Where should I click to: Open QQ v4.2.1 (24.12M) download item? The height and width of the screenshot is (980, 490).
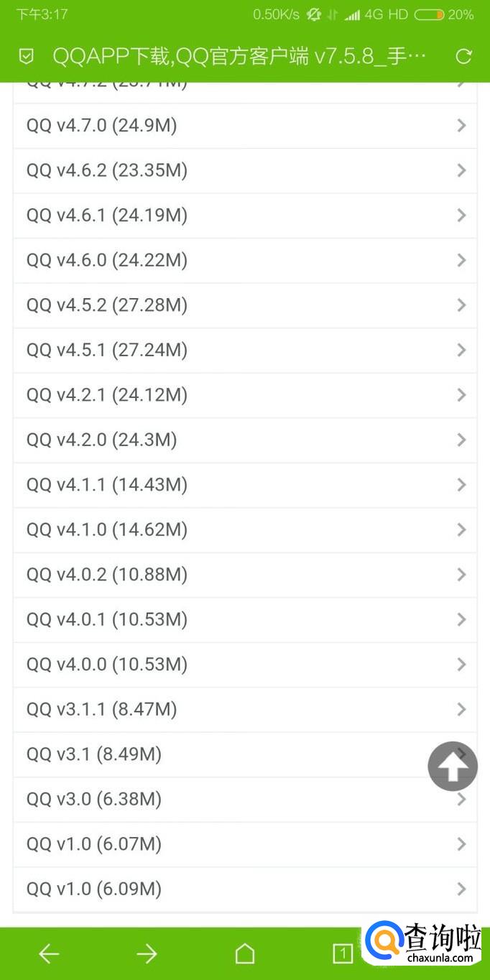pyautogui.click(x=107, y=394)
